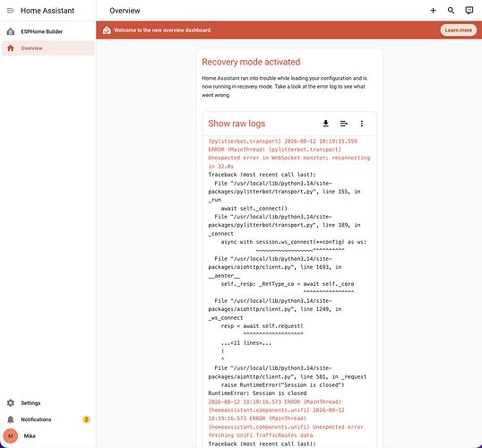482x448 pixels.
Task: Click the ESPHome Builder icon in sidebar
Action: (x=11, y=31)
